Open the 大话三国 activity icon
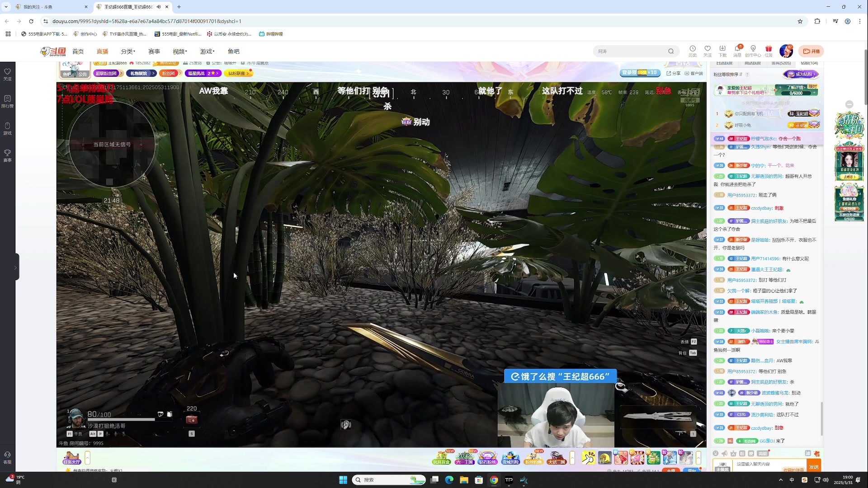Screen dimensions: 868x488 click(x=557, y=458)
